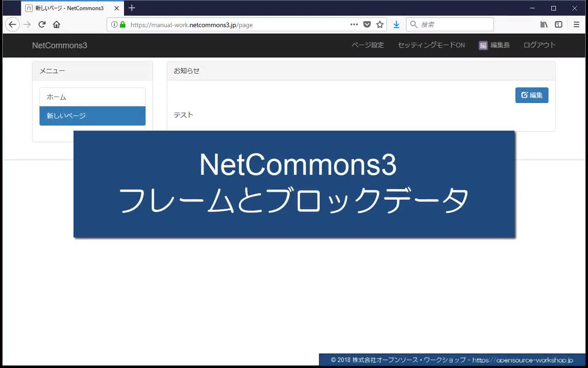
Task: Select 新しいページ in the menu
Action: tap(92, 116)
